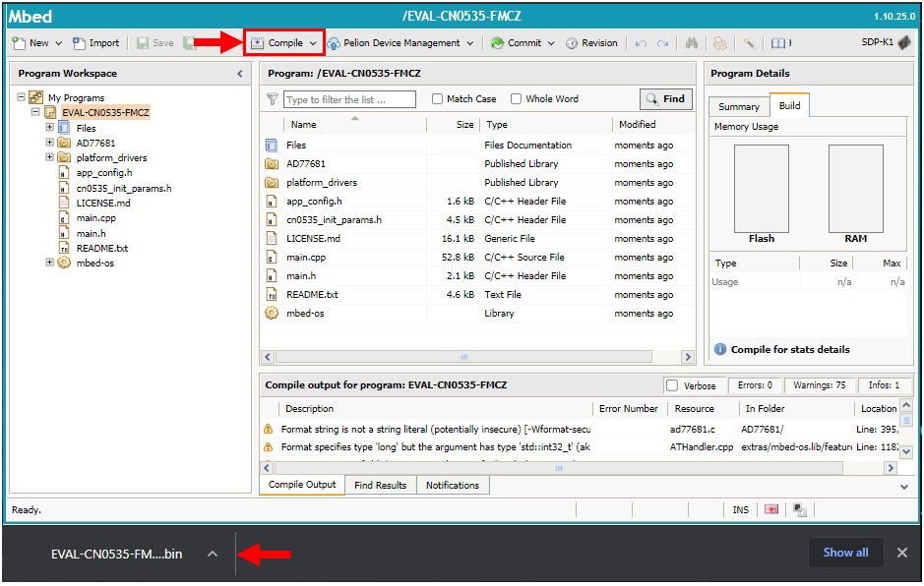Viewport: 924px width, 586px height.
Task: Open the Compile dropdown arrow
Action: [x=313, y=43]
